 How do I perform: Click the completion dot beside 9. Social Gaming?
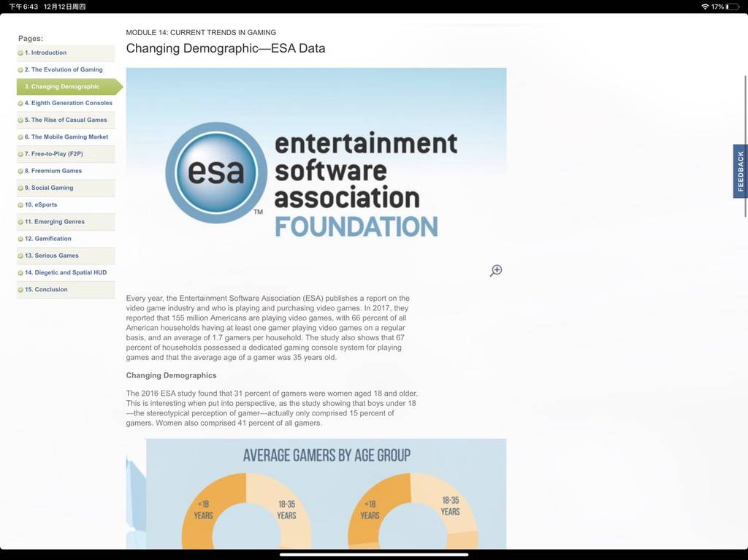click(x=20, y=188)
